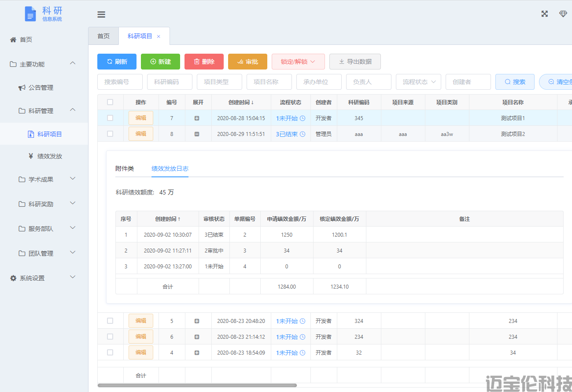Focus the 创建者 search field

(x=468, y=82)
